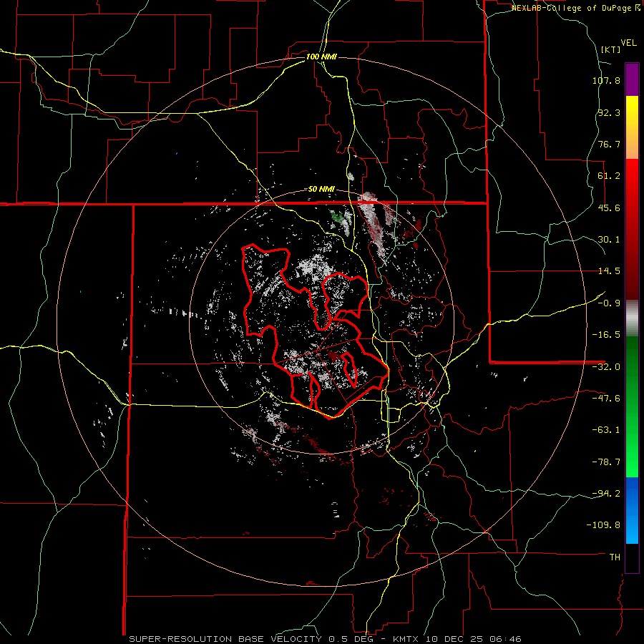This screenshot has width=644, height=644.
Task: Click the -78.7 legend value
Action: (606, 462)
